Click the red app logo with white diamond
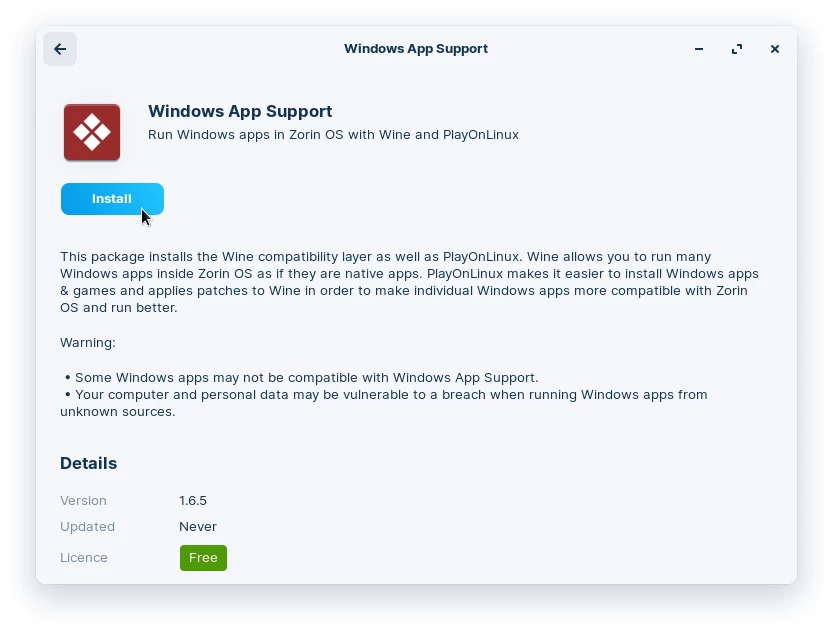Image resolution: width=833 pixels, height=630 pixels. pyautogui.click(x=91, y=131)
